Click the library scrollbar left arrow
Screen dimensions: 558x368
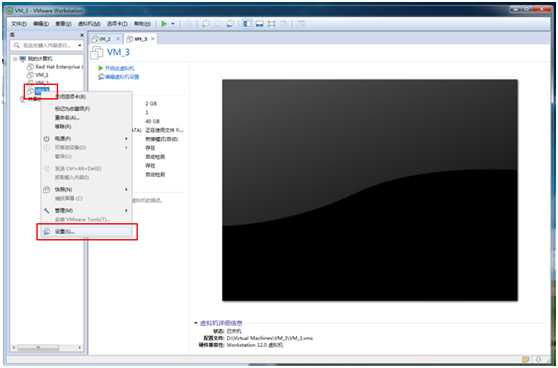click(x=14, y=348)
